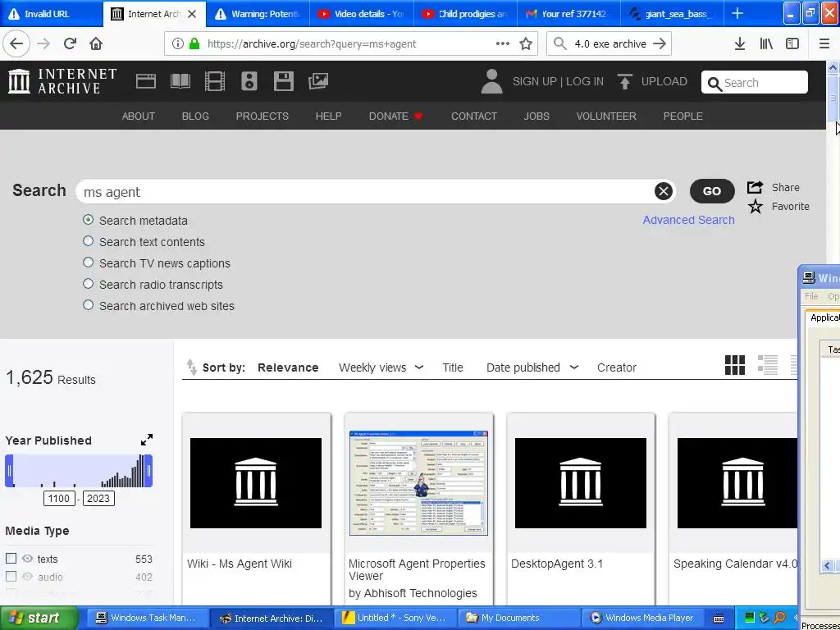
Task: Check the audio media type checkbox
Action: pyautogui.click(x=11, y=577)
